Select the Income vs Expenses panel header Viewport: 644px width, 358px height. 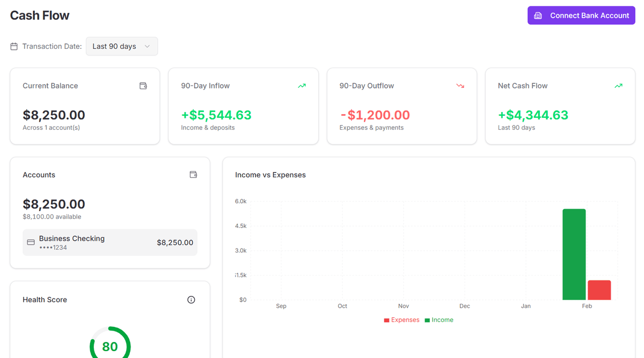point(270,175)
